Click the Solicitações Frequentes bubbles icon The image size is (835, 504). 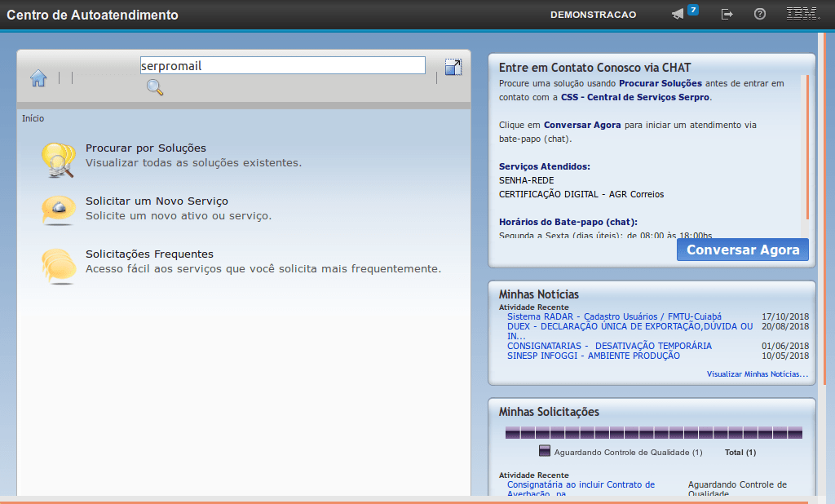pyautogui.click(x=59, y=267)
